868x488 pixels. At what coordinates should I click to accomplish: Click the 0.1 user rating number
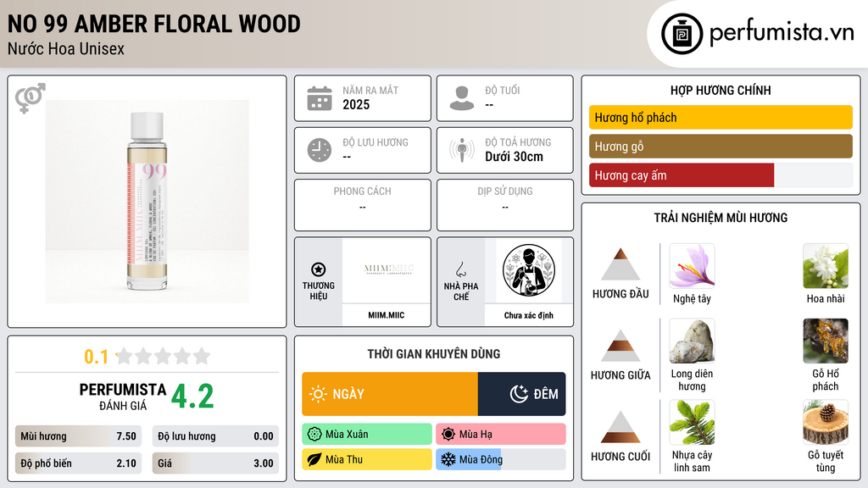pyautogui.click(x=97, y=357)
